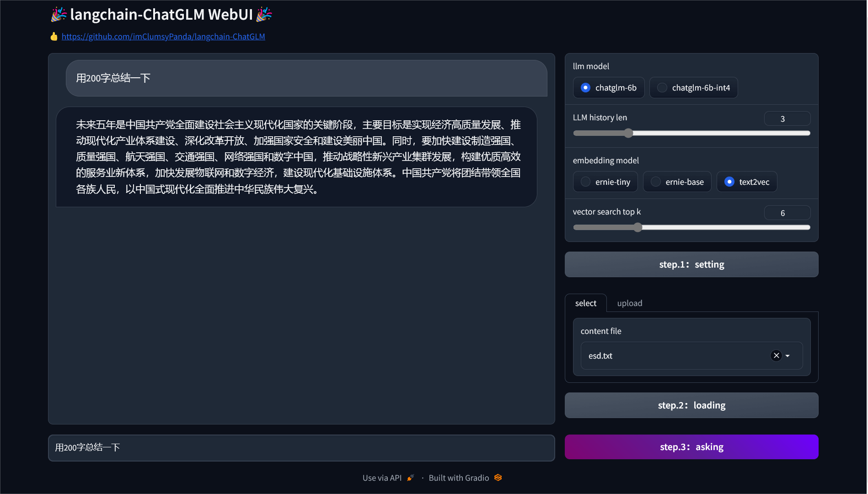This screenshot has height=494, width=868.
Task: Switch embedding model to ernie-base
Action: [x=655, y=182]
